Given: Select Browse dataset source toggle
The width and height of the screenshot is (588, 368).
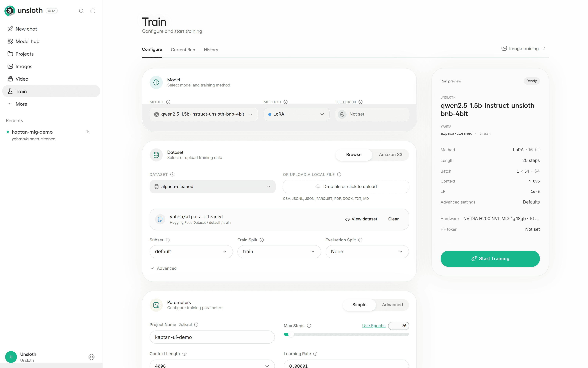Looking at the screenshot, I should [354, 155].
